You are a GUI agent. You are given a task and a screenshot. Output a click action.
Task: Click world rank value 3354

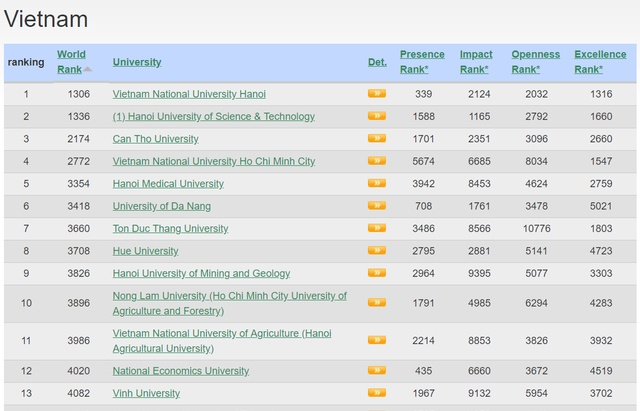[79, 184]
